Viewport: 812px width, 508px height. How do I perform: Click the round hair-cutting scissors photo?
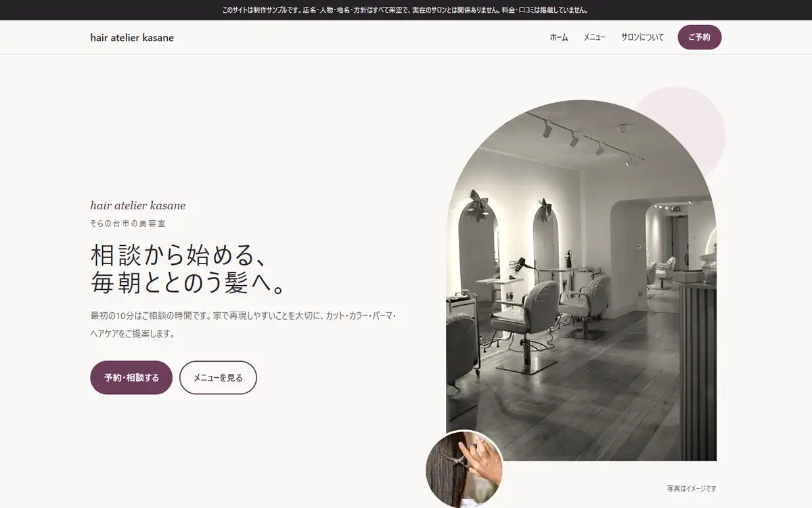(x=464, y=469)
